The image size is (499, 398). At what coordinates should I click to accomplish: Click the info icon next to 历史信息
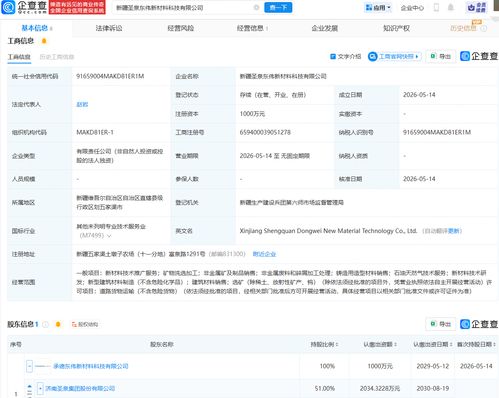click(484, 29)
